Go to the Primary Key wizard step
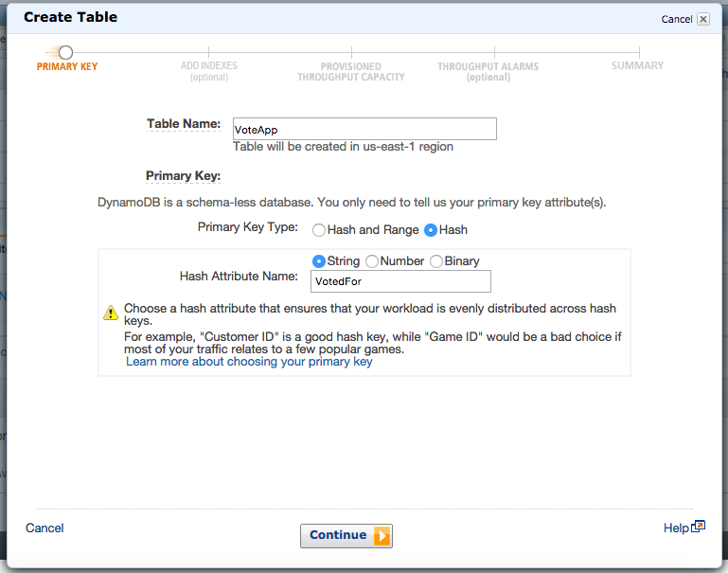Image resolution: width=728 pixels, height=573 pixels. coord(67,66)
